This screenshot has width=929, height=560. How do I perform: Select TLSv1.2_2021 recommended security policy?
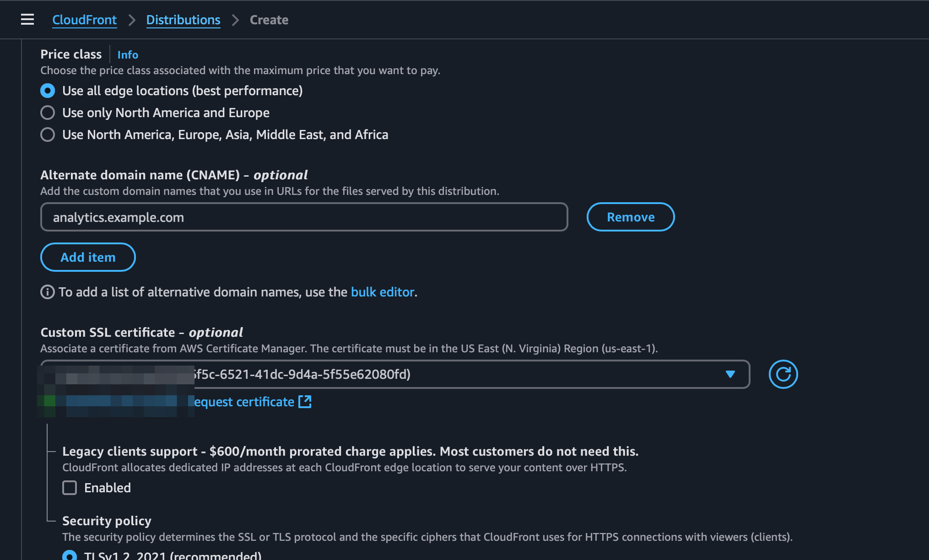click(70, 555)
